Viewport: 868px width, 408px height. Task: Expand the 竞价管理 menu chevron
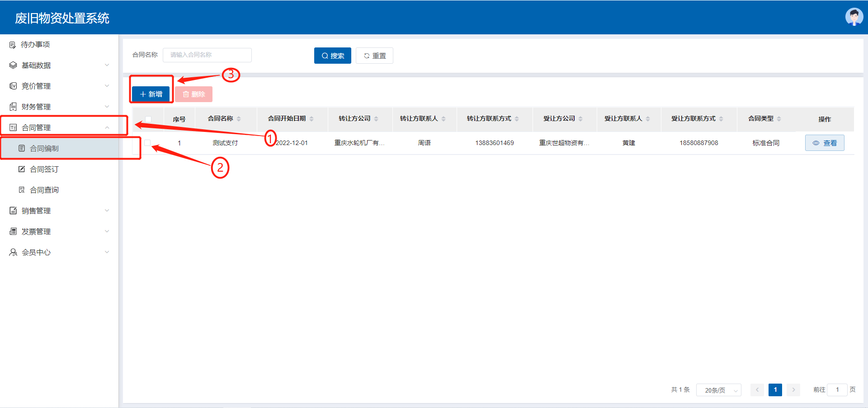(107, 86)
